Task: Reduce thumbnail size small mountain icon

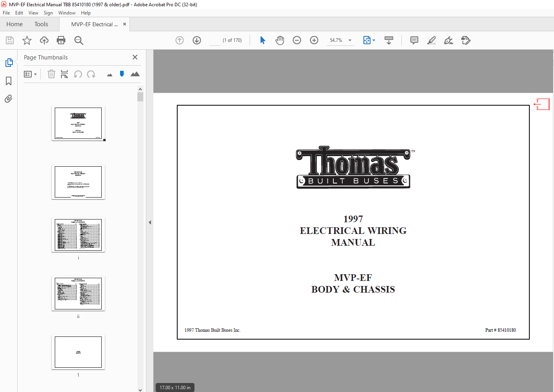Action: click(x=110, y=75)
